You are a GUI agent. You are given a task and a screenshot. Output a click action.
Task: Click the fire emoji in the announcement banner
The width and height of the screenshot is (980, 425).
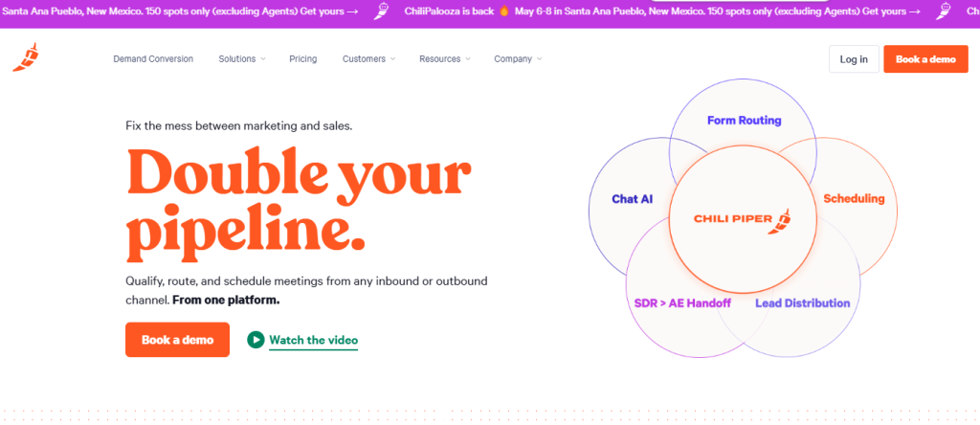503,12
